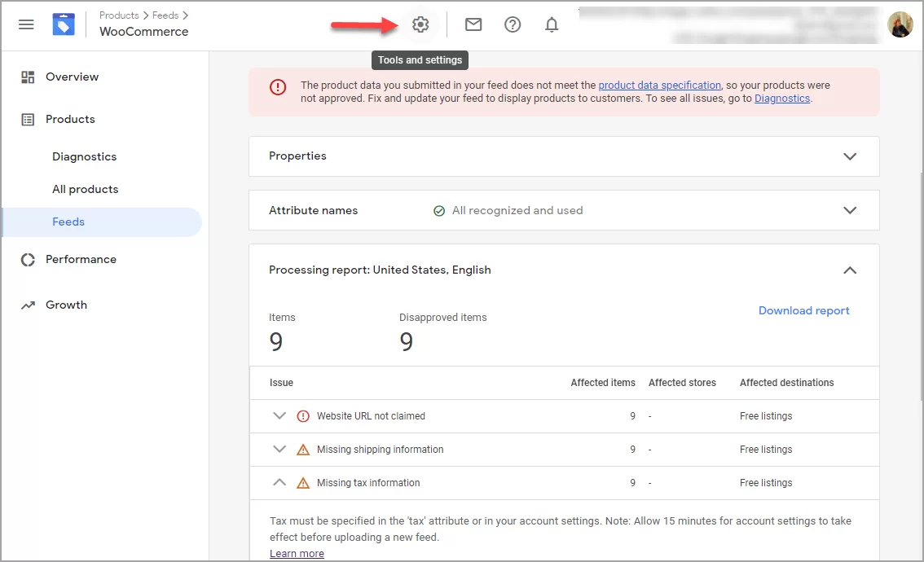Open the navigation hamburger menu

coord(26,24)
